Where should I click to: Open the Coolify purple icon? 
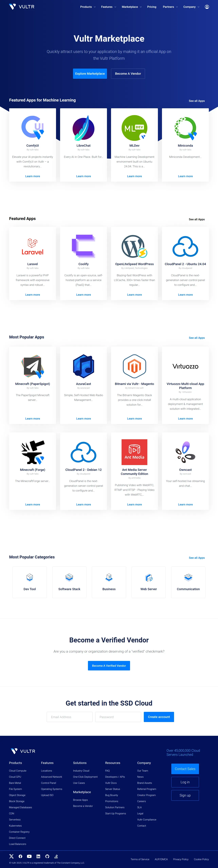[84, 246]
